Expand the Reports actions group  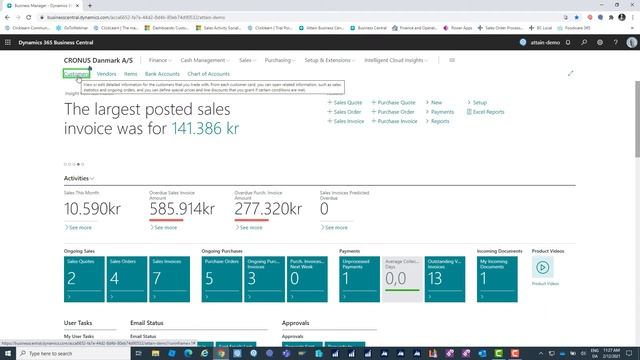click(437, 121)
